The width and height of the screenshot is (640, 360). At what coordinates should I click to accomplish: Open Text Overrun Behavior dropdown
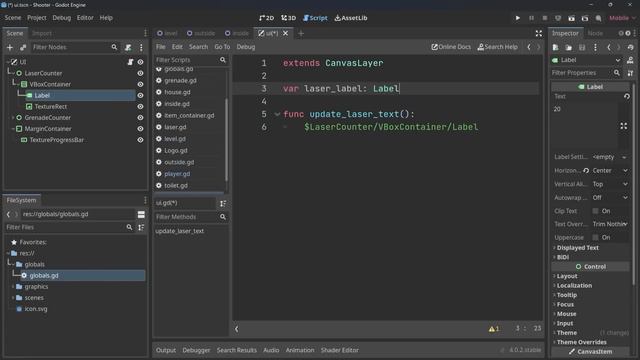[610, 224]
